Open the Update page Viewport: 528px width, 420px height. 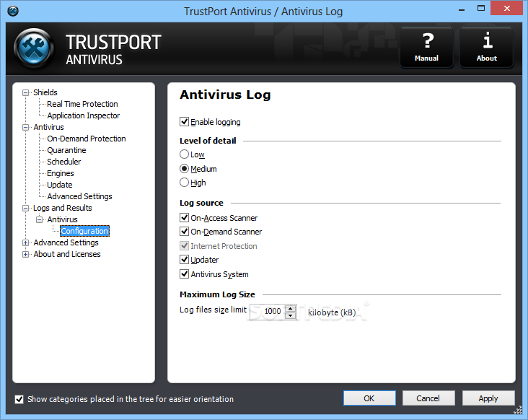[x=60, y=185]
